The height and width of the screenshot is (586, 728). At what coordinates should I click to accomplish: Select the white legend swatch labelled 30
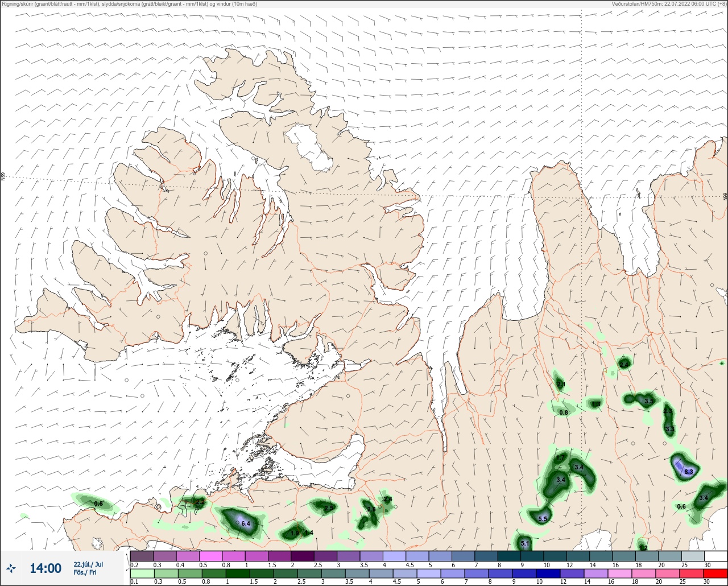click(715, 556)
